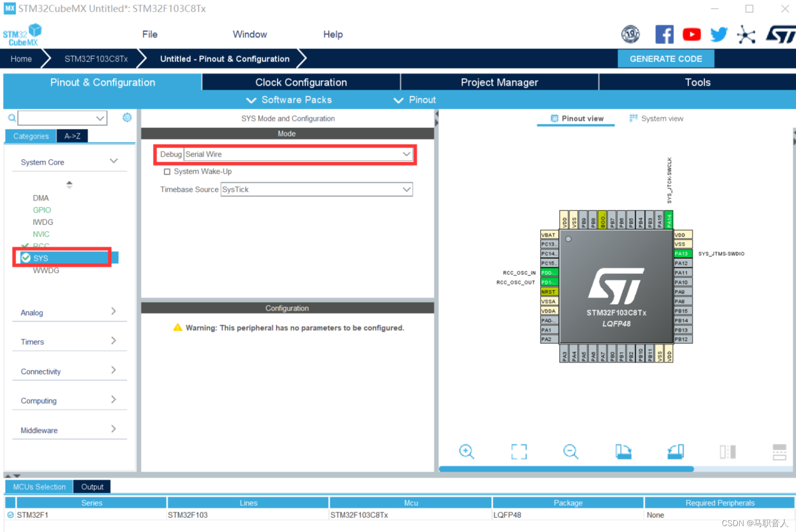This screenshot has height=532, width=796.
Task: Select the STM32F1 row radio indicator
Action: [10, 515]
